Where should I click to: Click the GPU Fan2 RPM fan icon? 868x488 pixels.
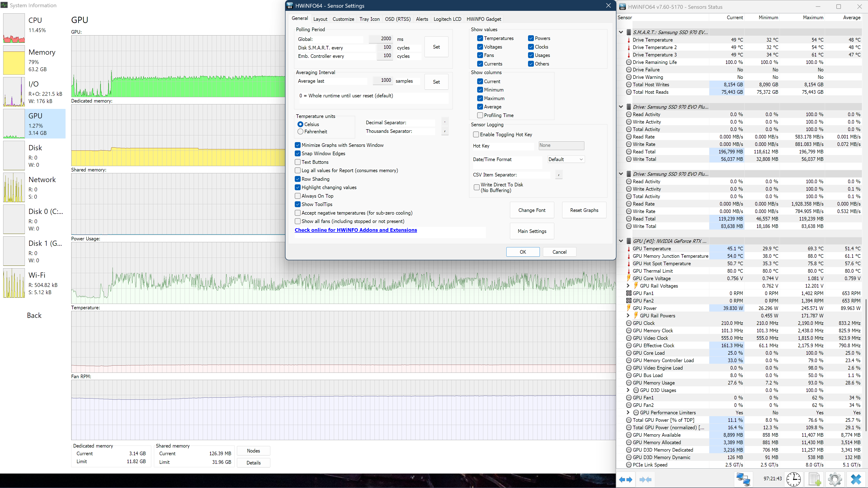pyautogui.click(x=629, y=300)
